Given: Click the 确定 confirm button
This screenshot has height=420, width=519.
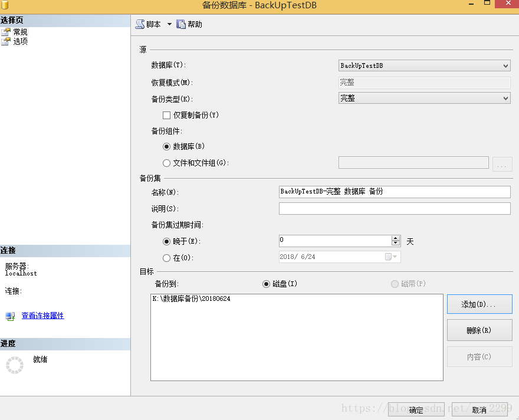Looking at the screenshot, I should tap(416, 409).
